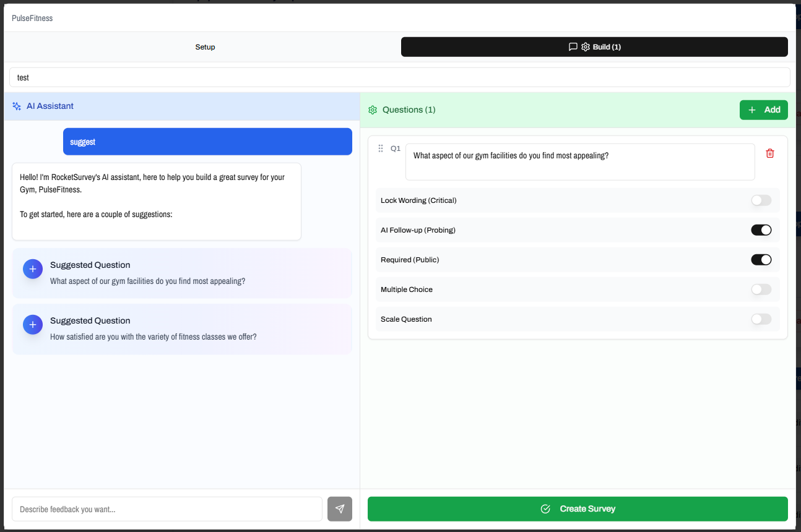Delete Q1 using the trash icon
The image size is (801, 532).
pos(769,153)
